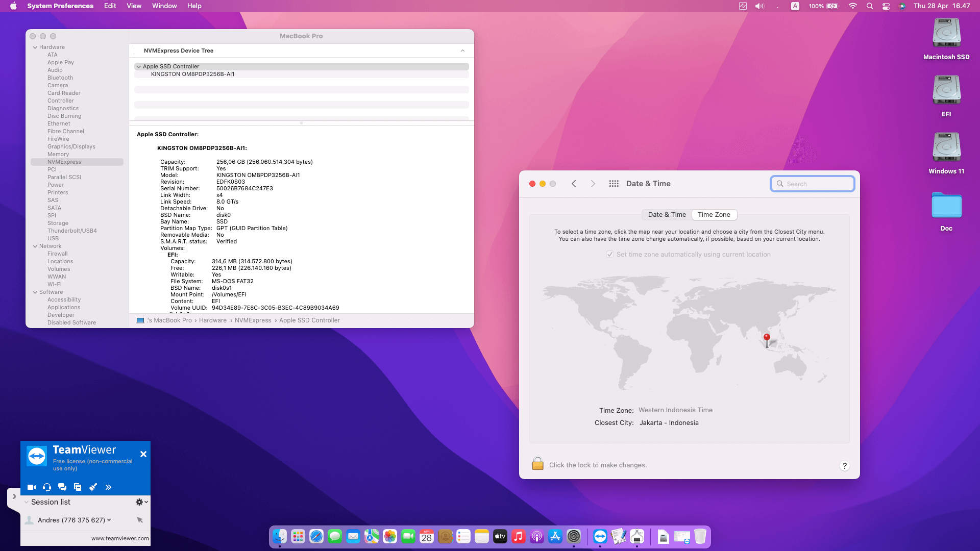This screenshot has height=551, width=980.
Task: Select Windows 11 drive on desktop
Action: [x=947, y=148]
